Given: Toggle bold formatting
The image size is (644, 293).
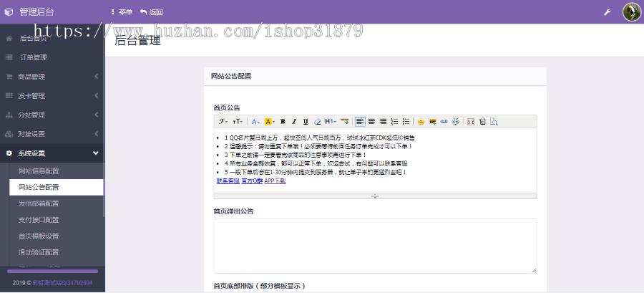Looking at the screenshot, I should click(x=283, y=122).
